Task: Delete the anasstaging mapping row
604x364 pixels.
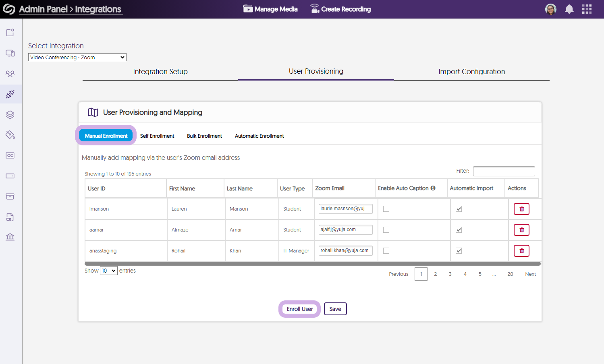Action: tap(521, 251)
